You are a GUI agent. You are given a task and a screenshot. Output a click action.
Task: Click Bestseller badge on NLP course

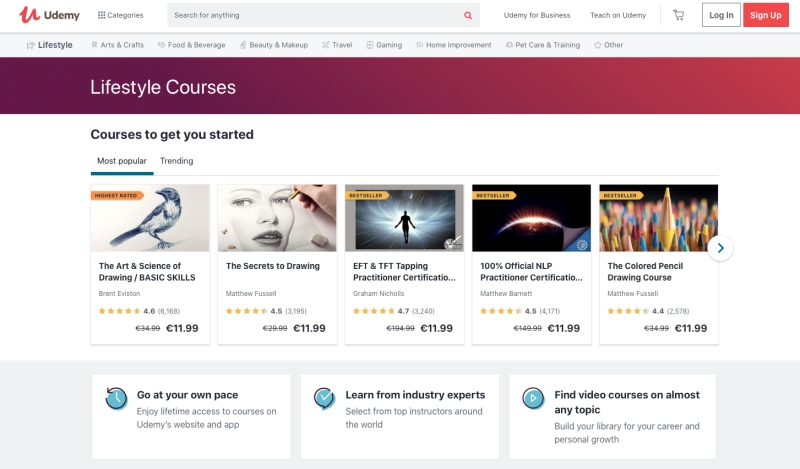(x=493, y=195)
